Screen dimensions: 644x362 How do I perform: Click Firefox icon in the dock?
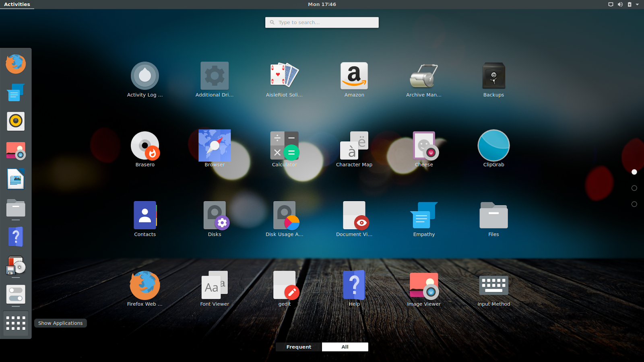(x=16, y=64)
